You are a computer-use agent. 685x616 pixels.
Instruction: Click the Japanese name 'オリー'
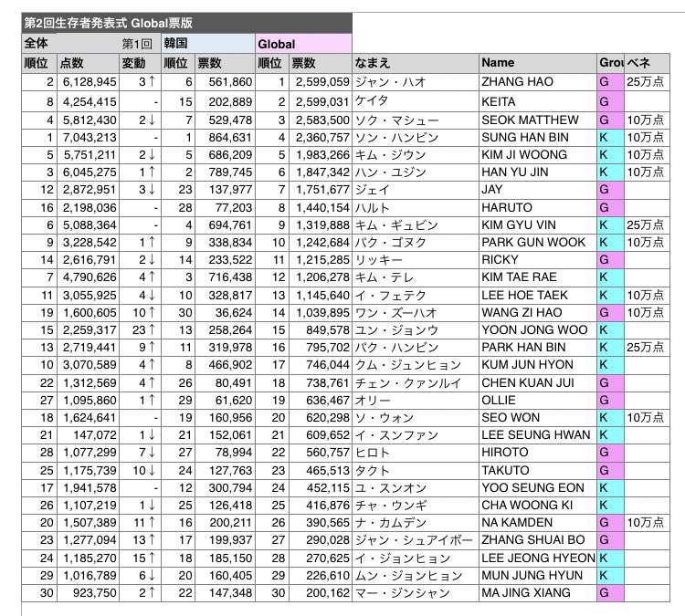pyautogui.click(x=416, y=401)
